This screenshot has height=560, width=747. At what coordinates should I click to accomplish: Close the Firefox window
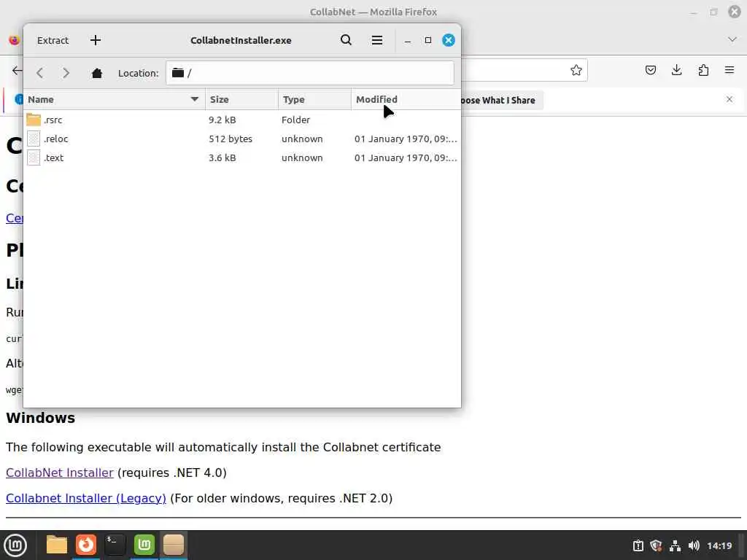pos(734,12)
